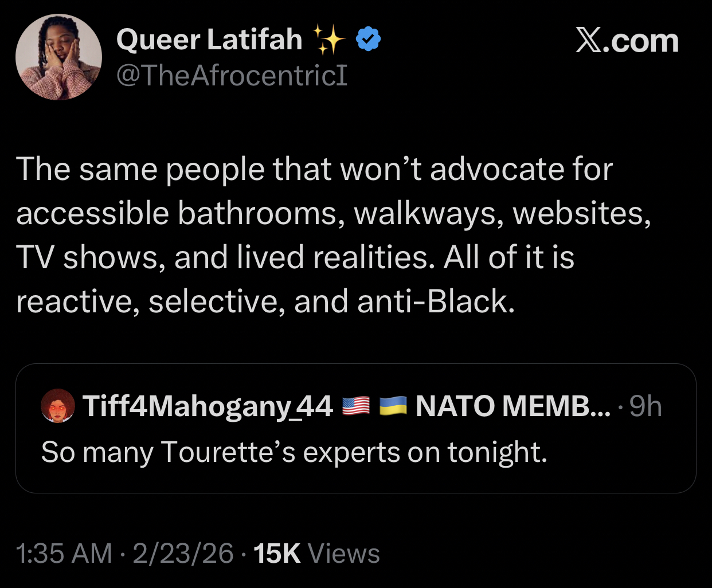The image size is (712, 588).
Task: Open Tiff4Mahogany_44's small avatar
Action: pyautogui.click(x=58, y=406)
